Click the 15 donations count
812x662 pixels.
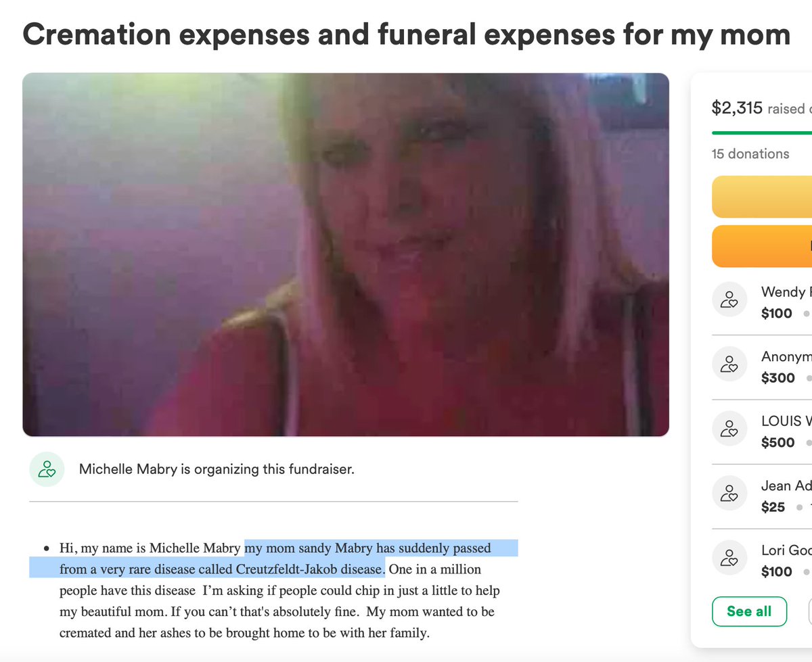pos(750,154)
